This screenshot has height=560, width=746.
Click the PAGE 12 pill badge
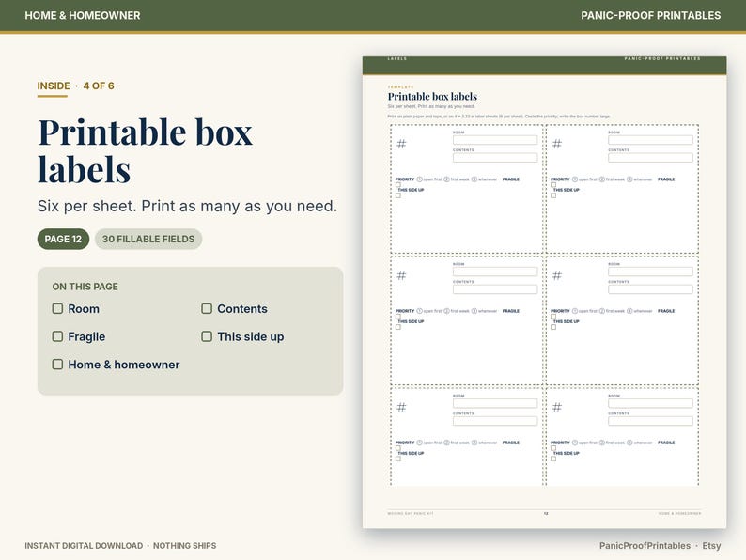[63, 239]
